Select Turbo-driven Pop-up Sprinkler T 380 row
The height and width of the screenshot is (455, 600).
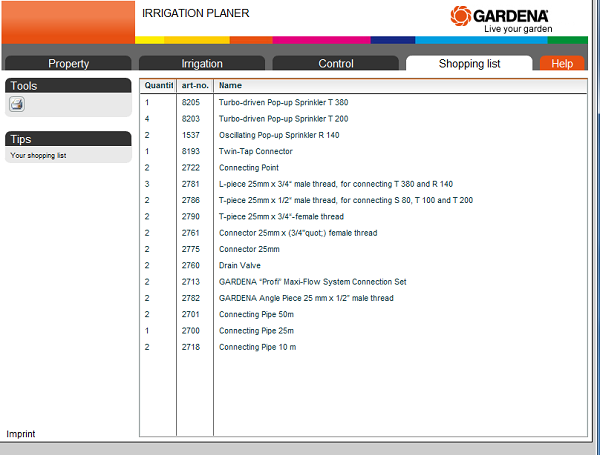pyautogui.click(x=363, y=102)
